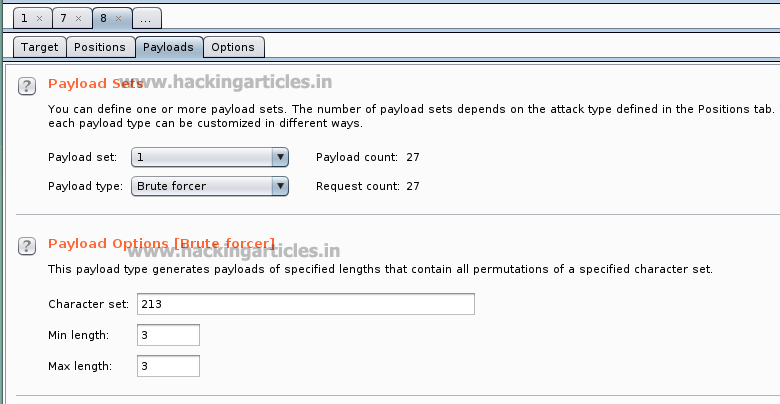This screenshot has height=404, width=780.
Task: Open a new tab with the ellipsis tab
Action: click(145, 18)
